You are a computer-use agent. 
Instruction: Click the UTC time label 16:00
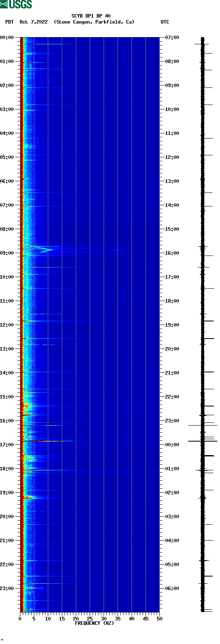172,253
